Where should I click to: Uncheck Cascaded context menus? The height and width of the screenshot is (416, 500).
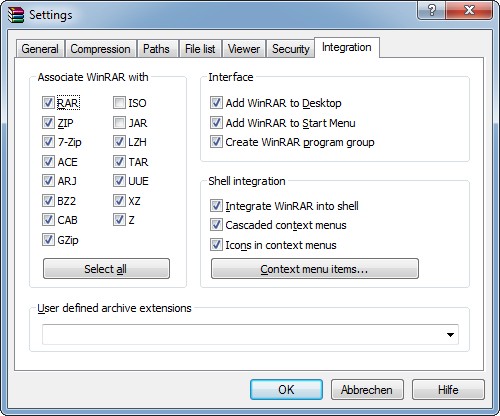[x=216, y=225]
